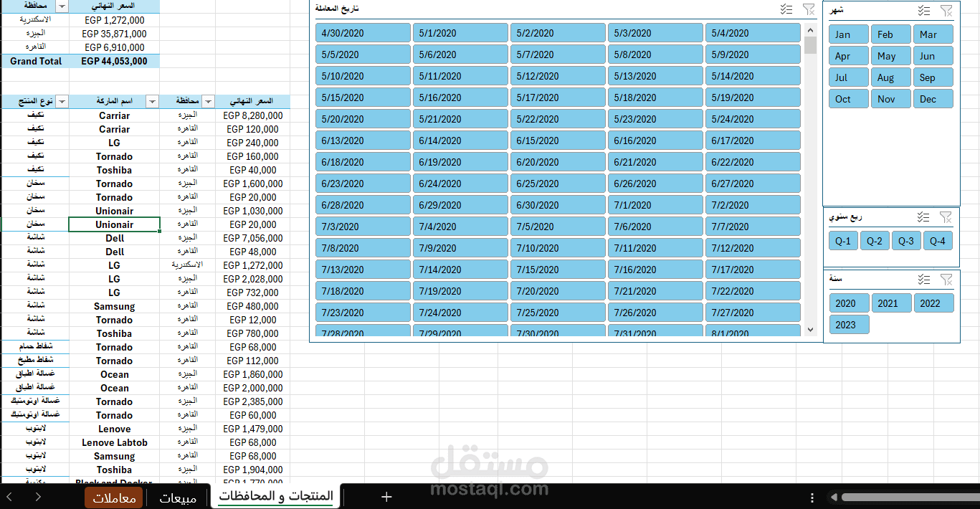Screen dimensions: 980x509
Task: Select EGP 44,053,000 grand total cell
Action: coord(114,62)
